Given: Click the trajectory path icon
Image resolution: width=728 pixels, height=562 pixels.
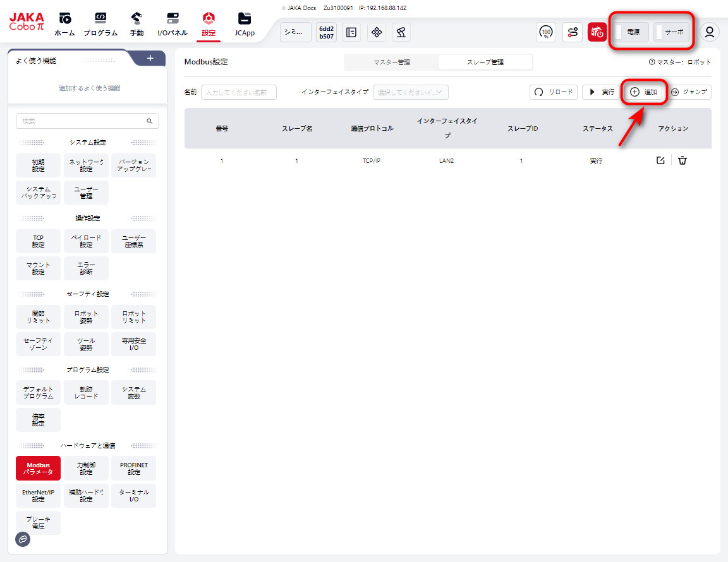Looking at the screenshot, I should (x=572, y=32).
